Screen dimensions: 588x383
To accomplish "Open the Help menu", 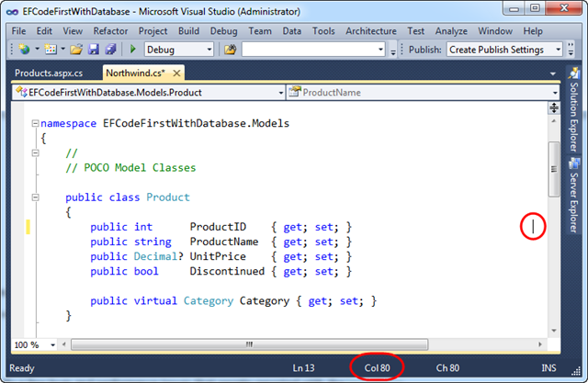I will [x=533, y=31].
